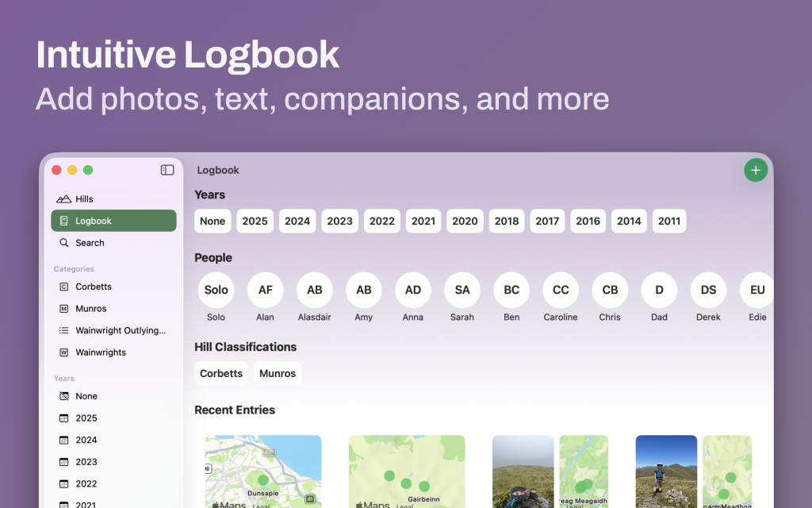Choose 2025 calendar item in sidebar
812x508 pixels.
click(86, 418)
